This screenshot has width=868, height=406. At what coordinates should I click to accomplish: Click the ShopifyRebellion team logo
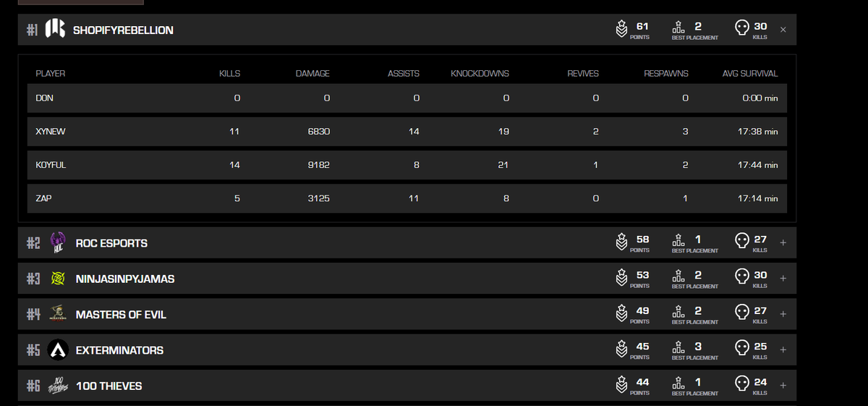pos(55,29)
